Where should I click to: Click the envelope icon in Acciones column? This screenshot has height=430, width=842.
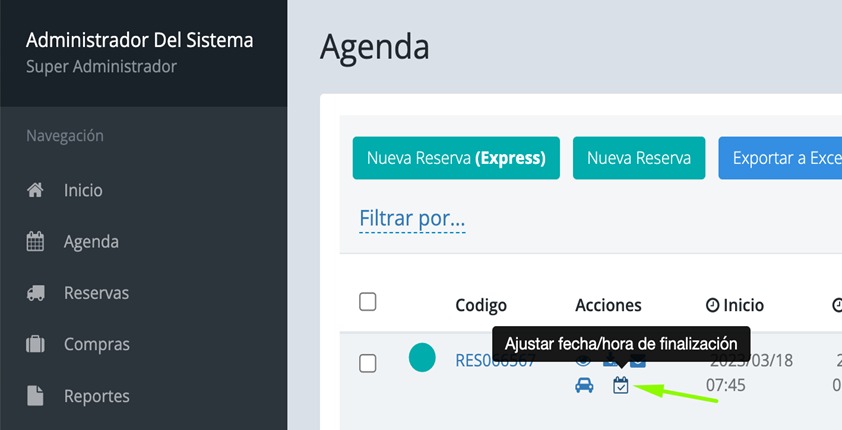[x=637, y=360]
